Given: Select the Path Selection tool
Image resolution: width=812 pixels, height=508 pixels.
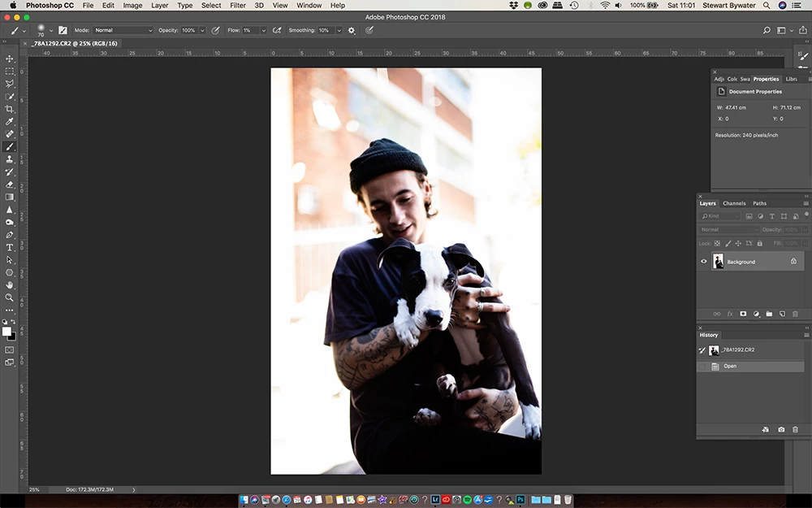Looking at the screenshot, I should pos(9,260).
